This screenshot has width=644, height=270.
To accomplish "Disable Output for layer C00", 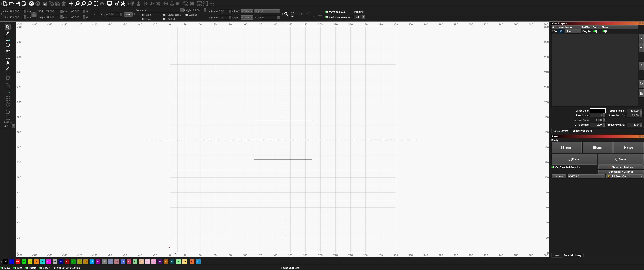I will coord(596,31).
